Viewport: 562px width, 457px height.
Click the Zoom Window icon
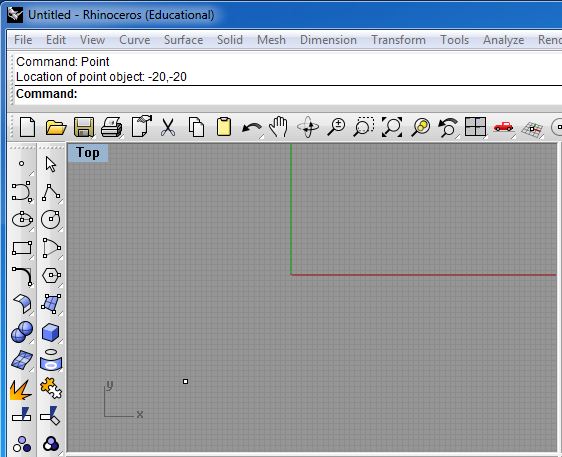pyautogui.click(x=363, y=127)
